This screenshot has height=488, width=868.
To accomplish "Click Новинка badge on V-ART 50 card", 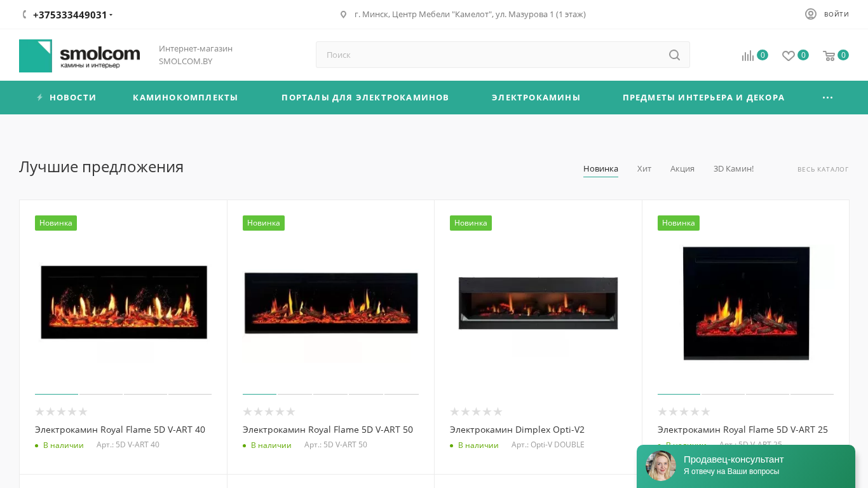I will (x=264, y=223).
